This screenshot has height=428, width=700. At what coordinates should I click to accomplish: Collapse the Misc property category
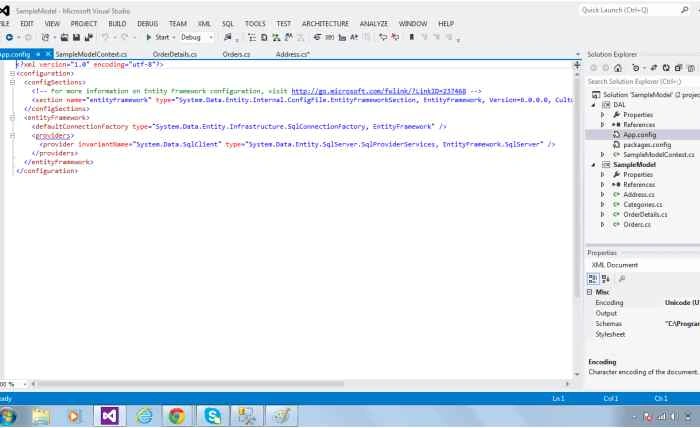589,292
